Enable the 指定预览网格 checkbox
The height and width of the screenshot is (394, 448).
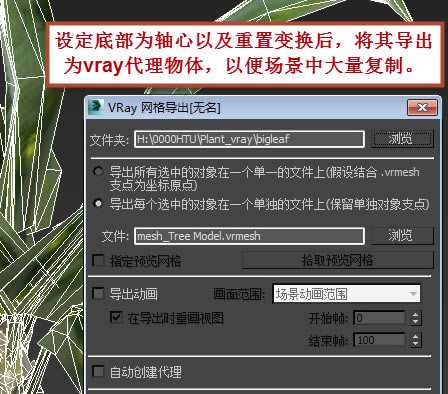(x=98, y=260)
